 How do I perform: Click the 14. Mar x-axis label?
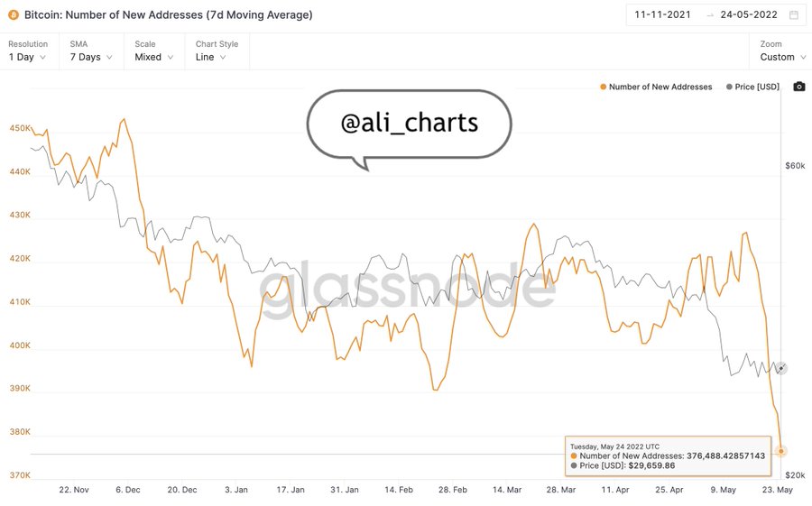[508, 490]
